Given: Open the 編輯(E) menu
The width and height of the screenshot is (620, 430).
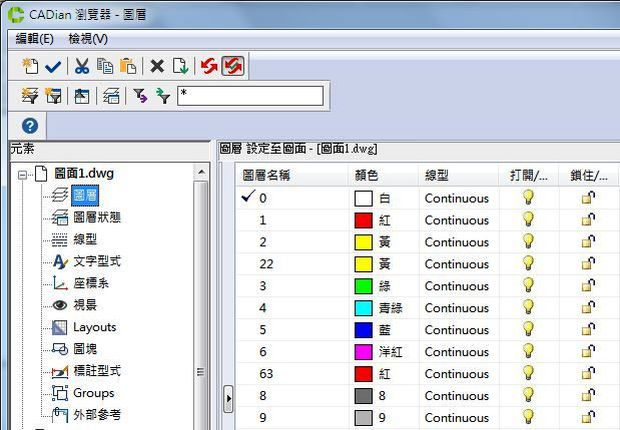Looking at the screenshot, I should [34, 39].
